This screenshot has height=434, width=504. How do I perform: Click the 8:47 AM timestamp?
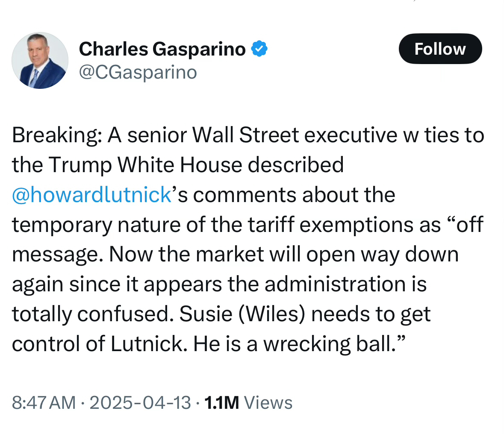tap(44, 403)
